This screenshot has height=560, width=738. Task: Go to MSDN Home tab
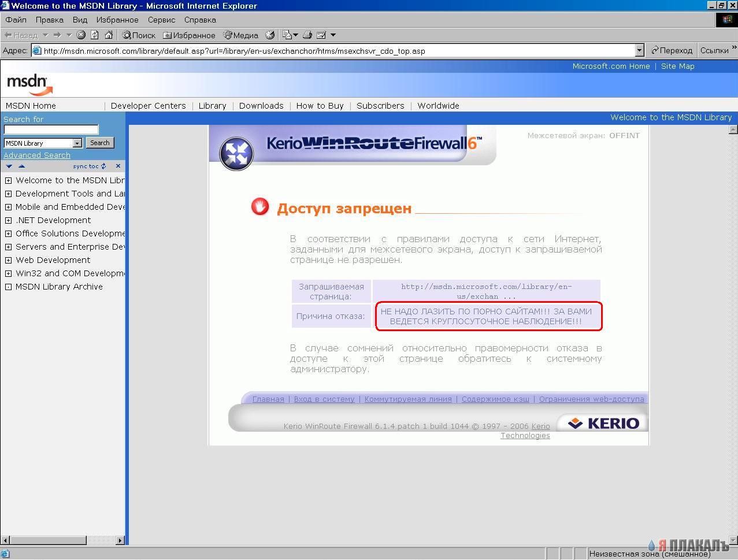coord(31,106)
